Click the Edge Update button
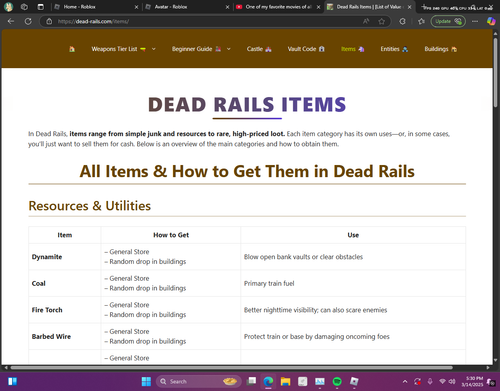Image resolution: width=500 pixels, height=391 pixels. point(448,21)
